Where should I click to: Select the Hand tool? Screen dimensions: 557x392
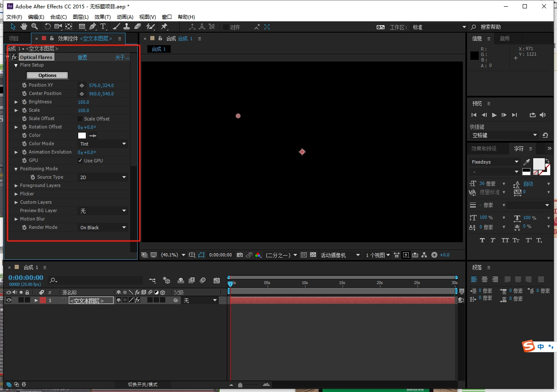click(24, 27)
